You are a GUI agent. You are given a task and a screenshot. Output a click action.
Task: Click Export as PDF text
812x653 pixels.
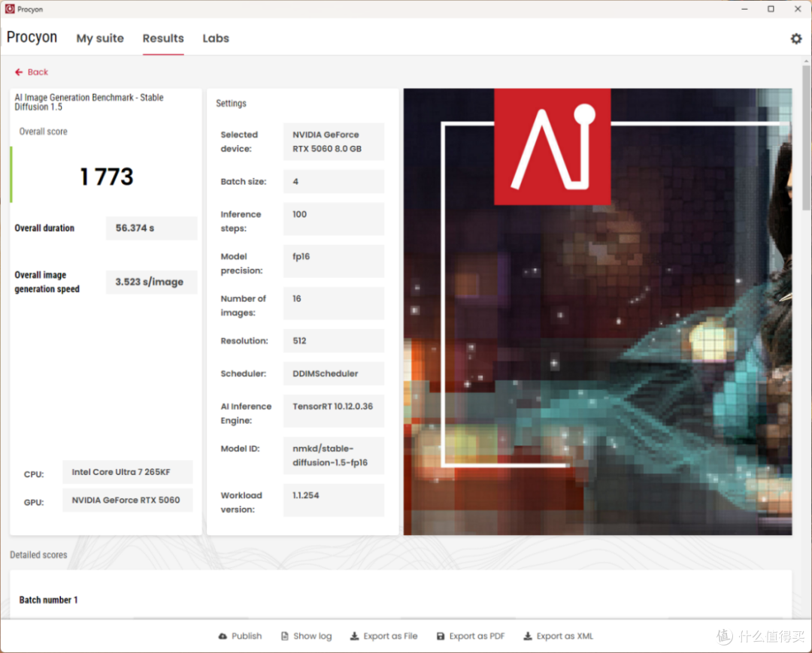[477, 636]
